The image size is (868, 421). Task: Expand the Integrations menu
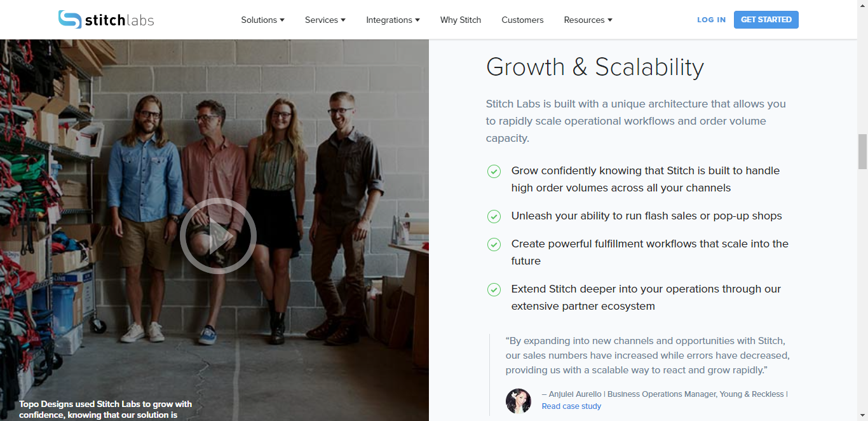tap(393, 20)
